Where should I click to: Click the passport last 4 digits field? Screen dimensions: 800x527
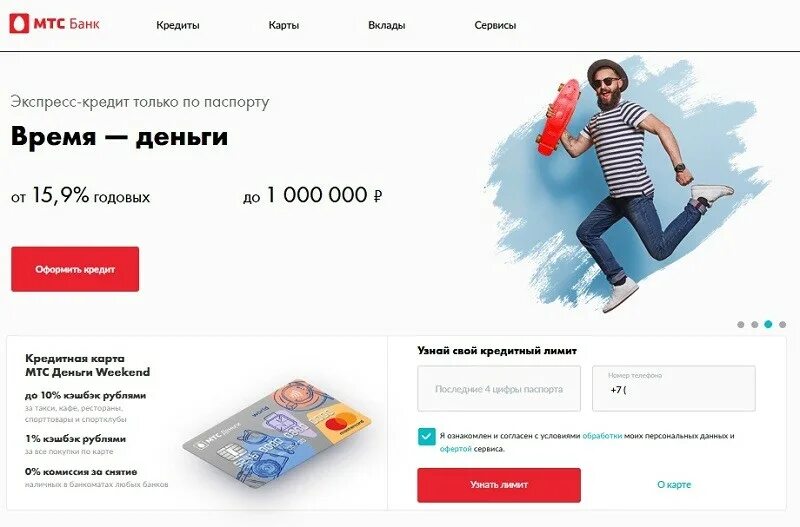[499, 388]
